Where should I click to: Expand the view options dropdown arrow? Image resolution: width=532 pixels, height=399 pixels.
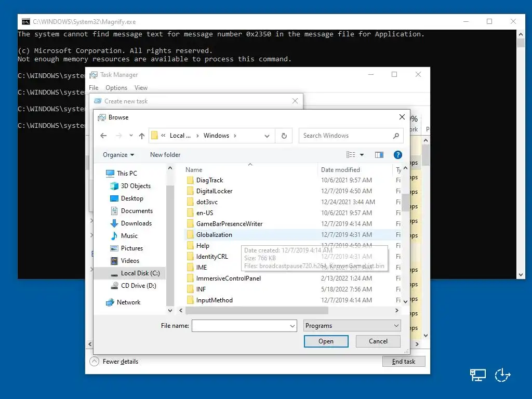362,155
